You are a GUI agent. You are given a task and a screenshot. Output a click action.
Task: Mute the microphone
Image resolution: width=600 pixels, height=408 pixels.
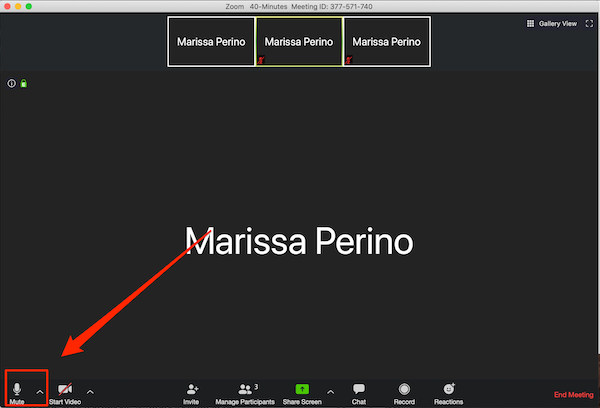pos(17,389)
